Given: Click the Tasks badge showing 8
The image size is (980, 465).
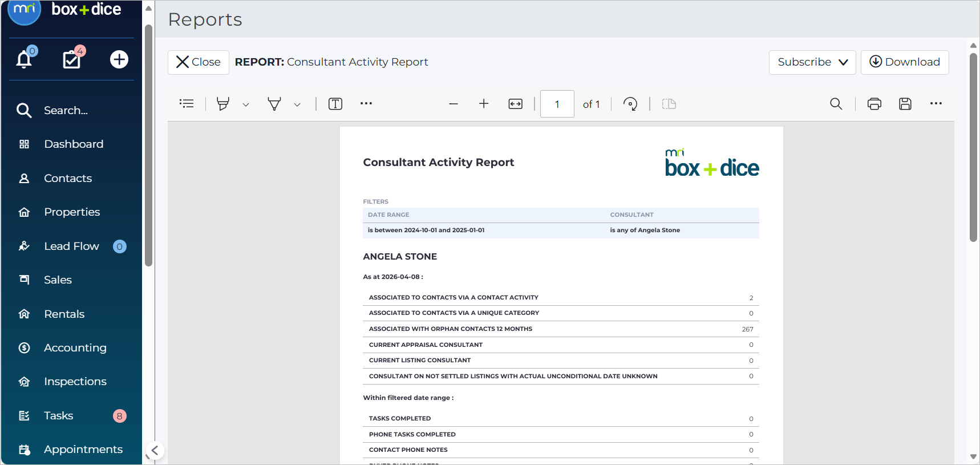Looking at the screenshot, I should [x=119, y=416].
